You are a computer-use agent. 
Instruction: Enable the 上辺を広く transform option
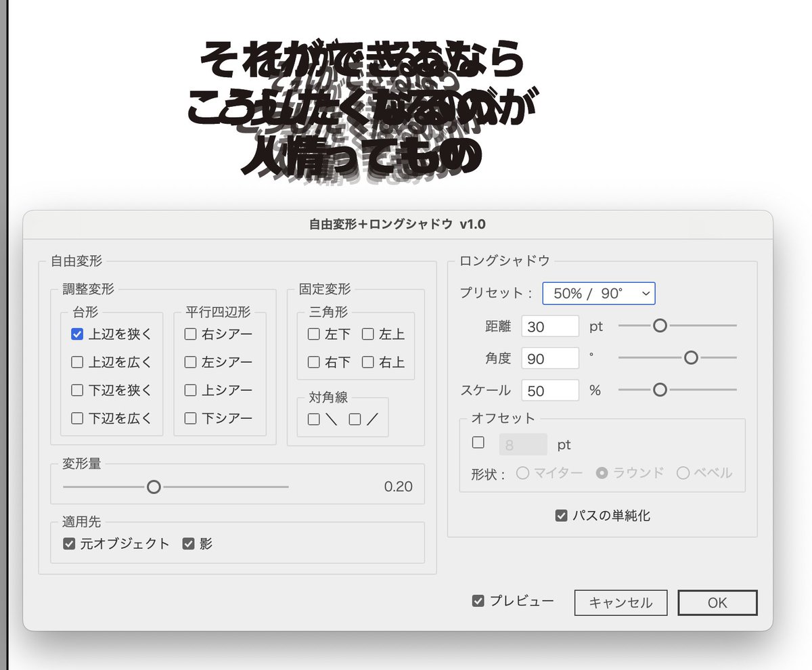(x=76, y=362)
